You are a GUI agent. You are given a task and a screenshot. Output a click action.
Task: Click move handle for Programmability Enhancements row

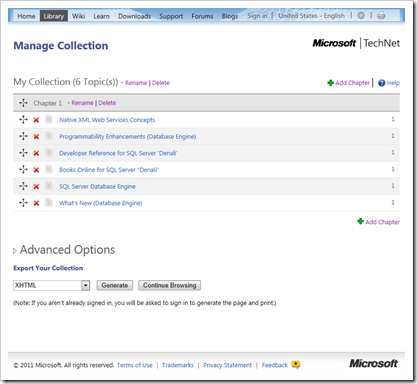click(x=23, y=136)
